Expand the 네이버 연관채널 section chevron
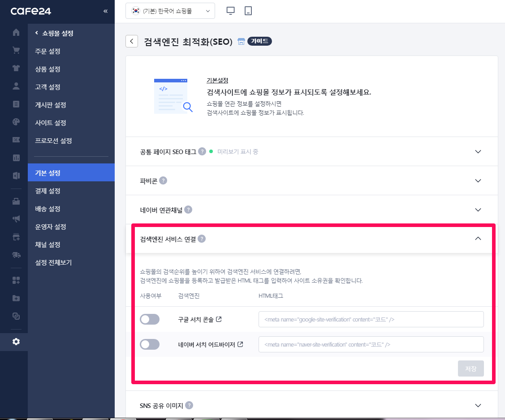This screenshot has height=420, width=505. coord(478,210)
